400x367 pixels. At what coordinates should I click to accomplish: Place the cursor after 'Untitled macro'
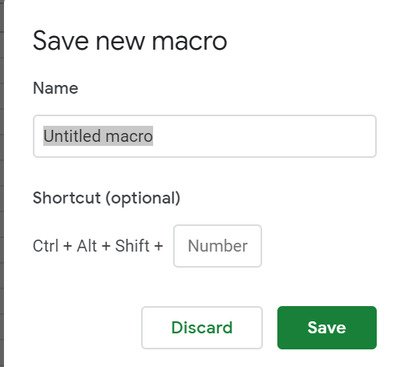(x=154, y=136)
